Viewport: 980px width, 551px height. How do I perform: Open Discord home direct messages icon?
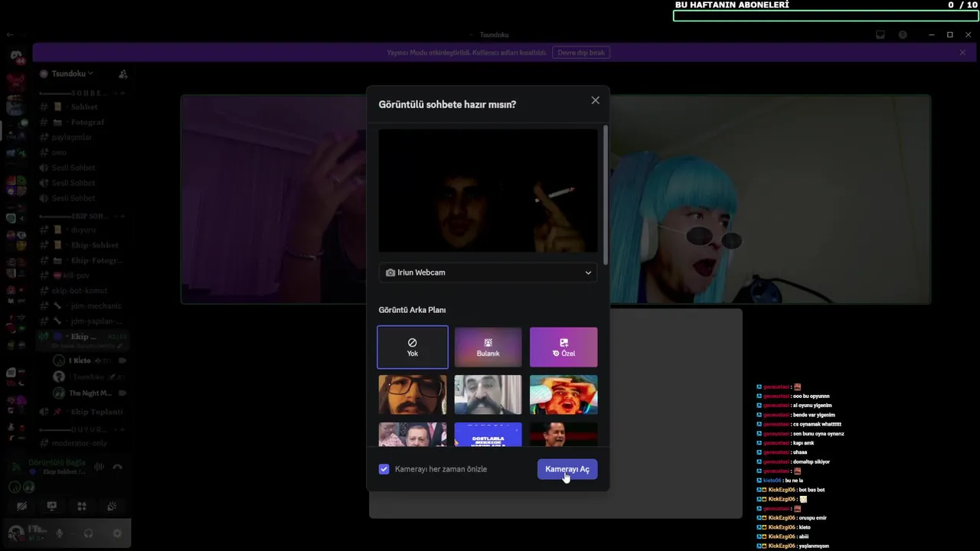coord(16,57)
